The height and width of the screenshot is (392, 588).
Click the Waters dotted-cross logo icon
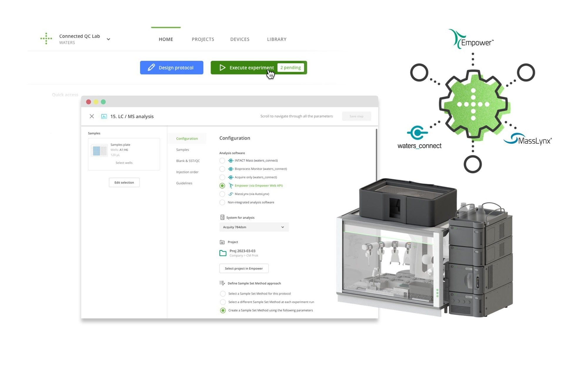click(x=46, y=39)
